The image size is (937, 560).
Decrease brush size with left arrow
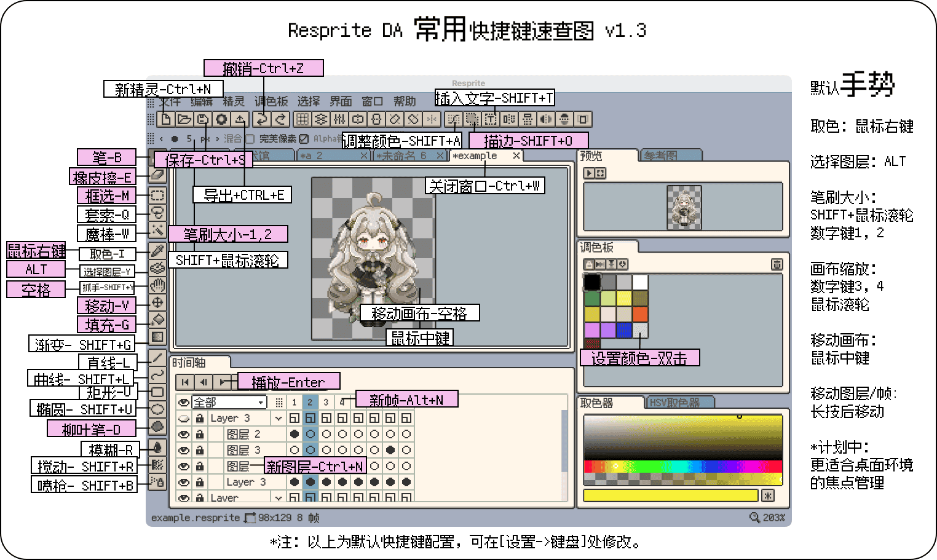click(x=162, y=139)
